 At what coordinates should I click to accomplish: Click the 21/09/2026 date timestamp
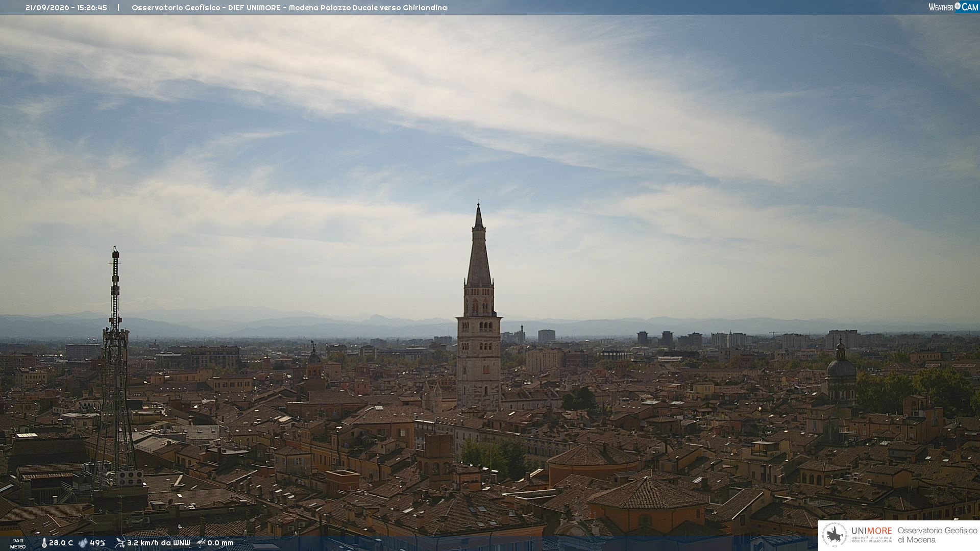point(47,8)
